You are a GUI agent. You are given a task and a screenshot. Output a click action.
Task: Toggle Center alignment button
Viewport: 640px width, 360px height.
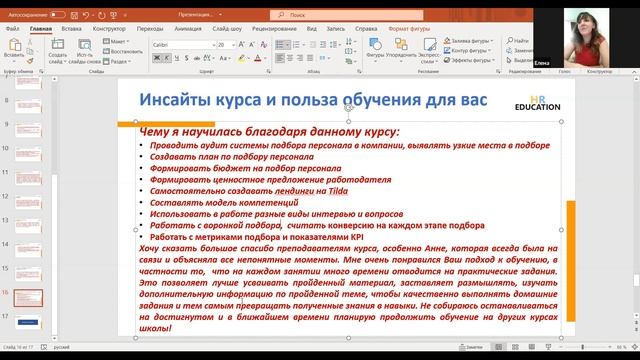click(290, 58)
